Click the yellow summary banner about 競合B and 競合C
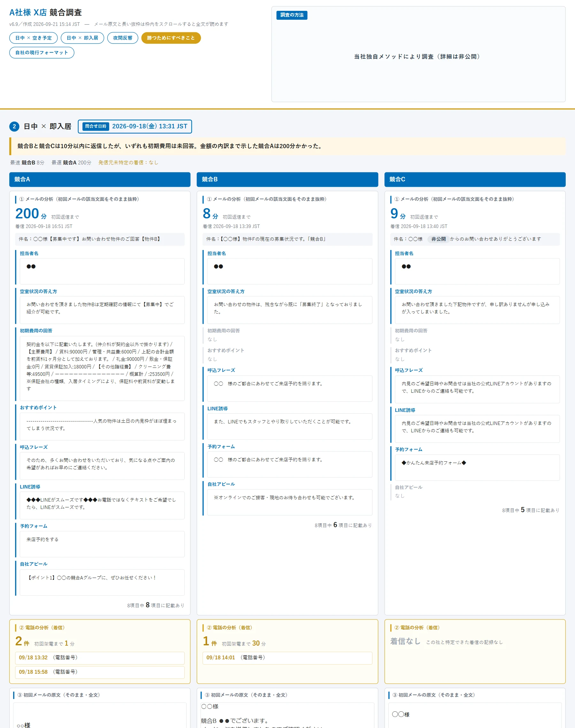This screenshot has width=575, height=728. 287,146
